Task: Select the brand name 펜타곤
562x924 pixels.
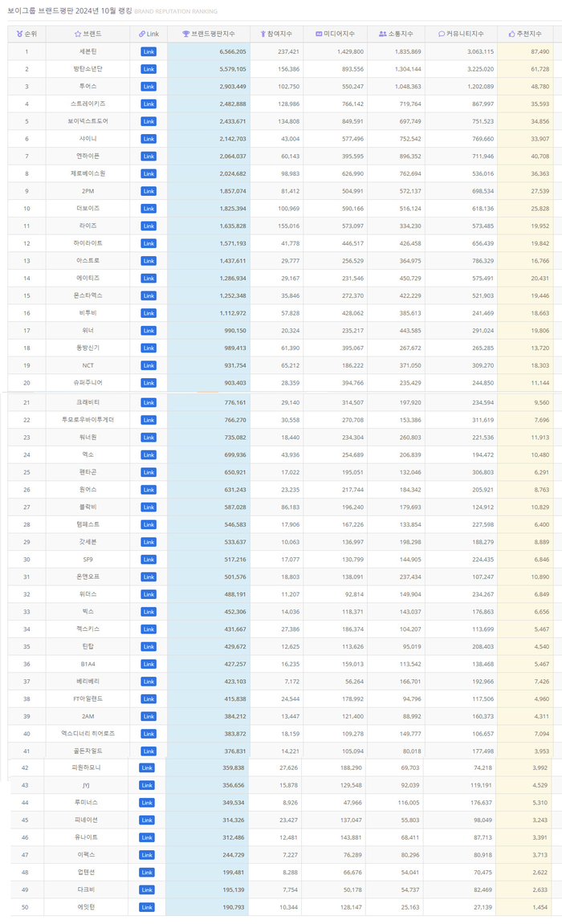Action: (88, 473)
